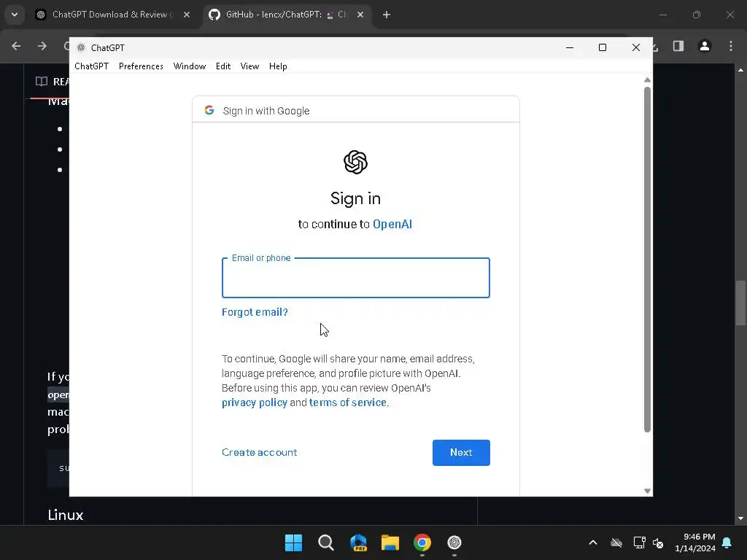This screenshot has width=747, height=560.
Task: Click the OneDrive cloud tray icon
Action: (x=616, y=542)
